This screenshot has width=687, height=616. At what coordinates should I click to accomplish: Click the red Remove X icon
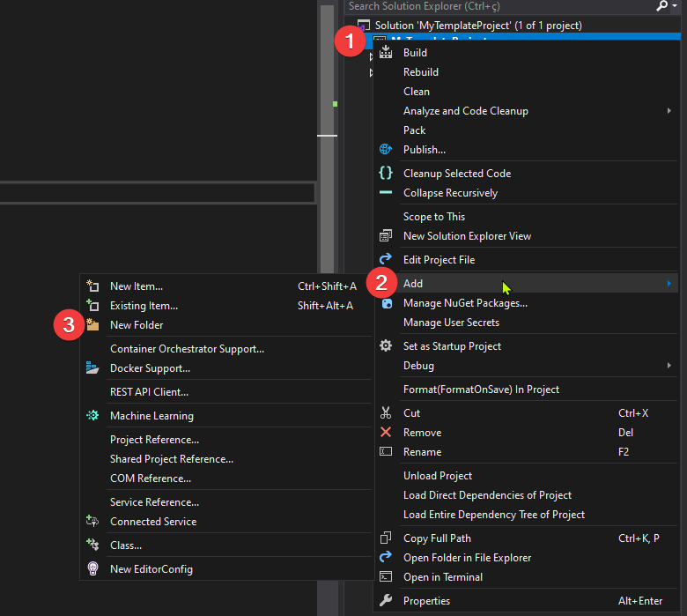tap(386, 433)
